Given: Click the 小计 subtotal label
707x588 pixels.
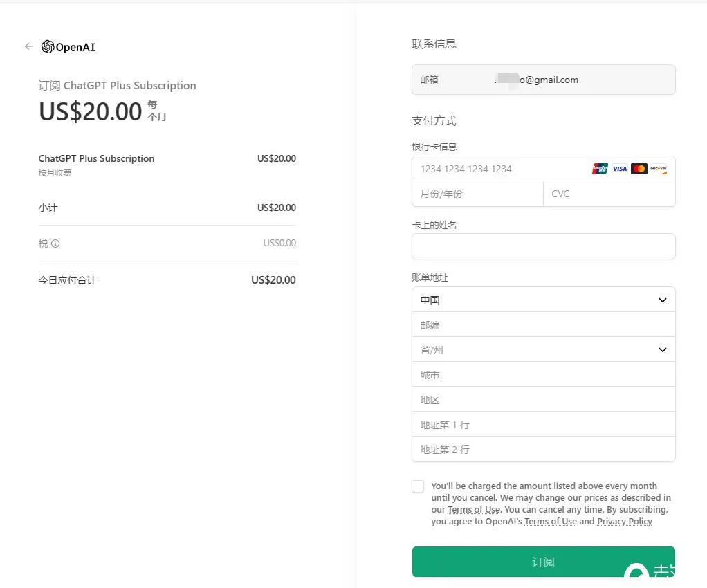Looking at the screenshot, I should [48, 208].
